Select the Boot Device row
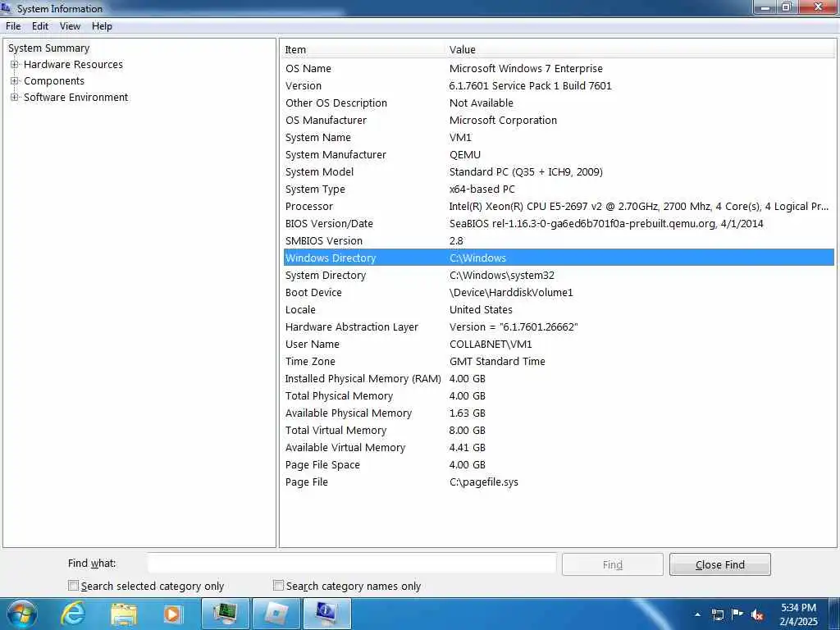 (x=559, y=293)
